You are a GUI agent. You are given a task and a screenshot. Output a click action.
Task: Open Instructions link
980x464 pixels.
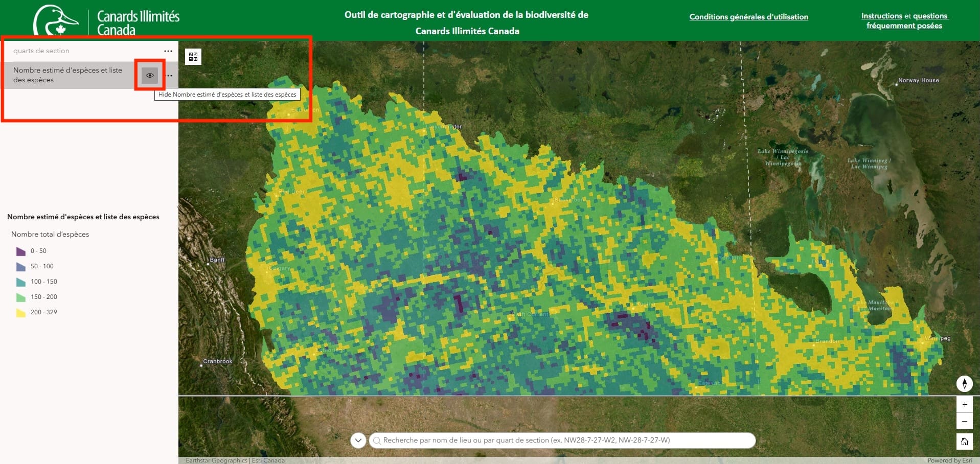pyautogui.click(x=881, y=16)
